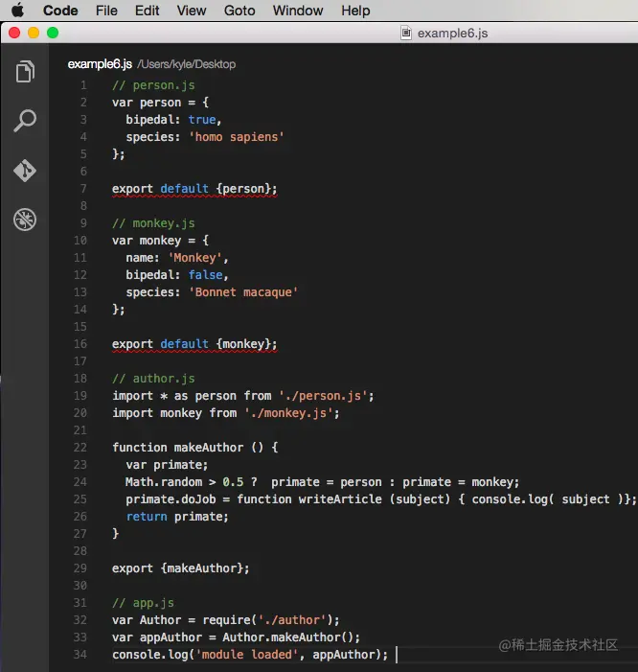Open the Explorer files view icon
This screenshot has width=638, height=672.
point(25,71)
